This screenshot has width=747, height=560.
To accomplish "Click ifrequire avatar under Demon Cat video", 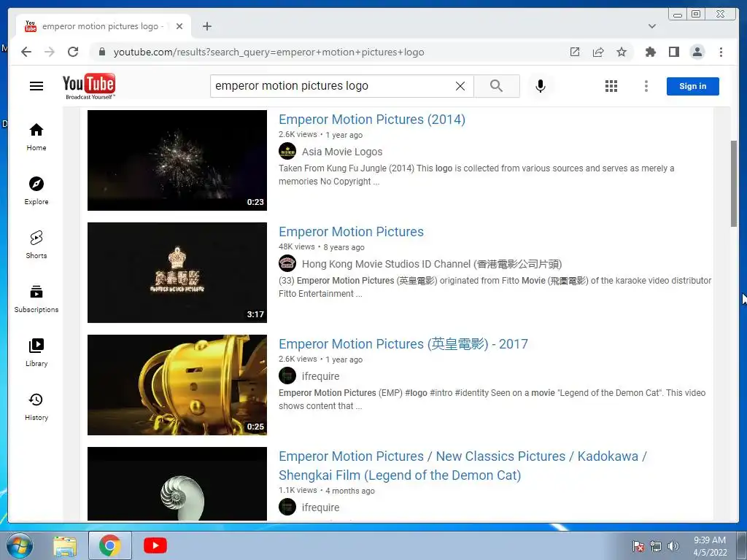I will [x=287, y=507].
